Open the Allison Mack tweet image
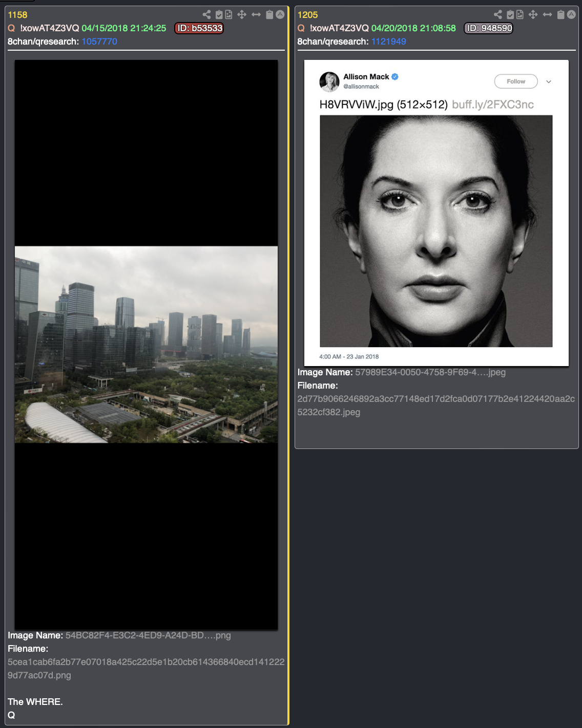Viewport: 582px width, 728px height. pos(437,213)
